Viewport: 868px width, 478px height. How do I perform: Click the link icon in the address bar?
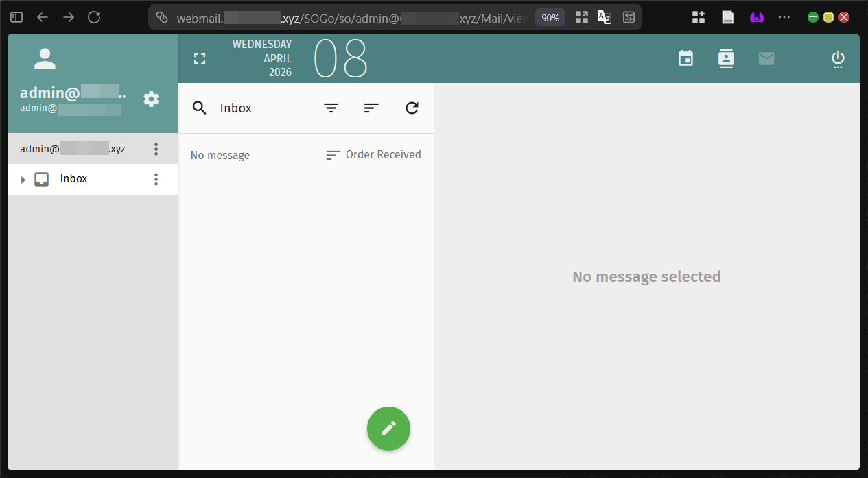(x=162, y=18)
